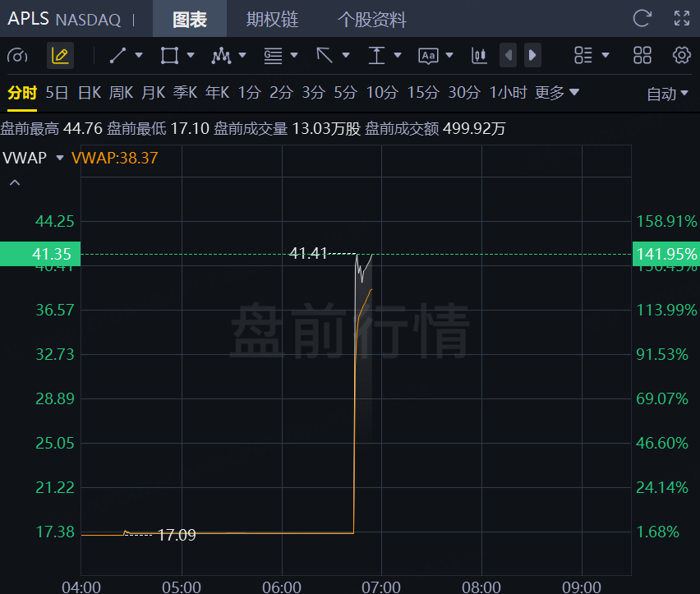The image size is (700, 594).
Task: Select the 月K timeframe
Action: click(x=153, y=93)
